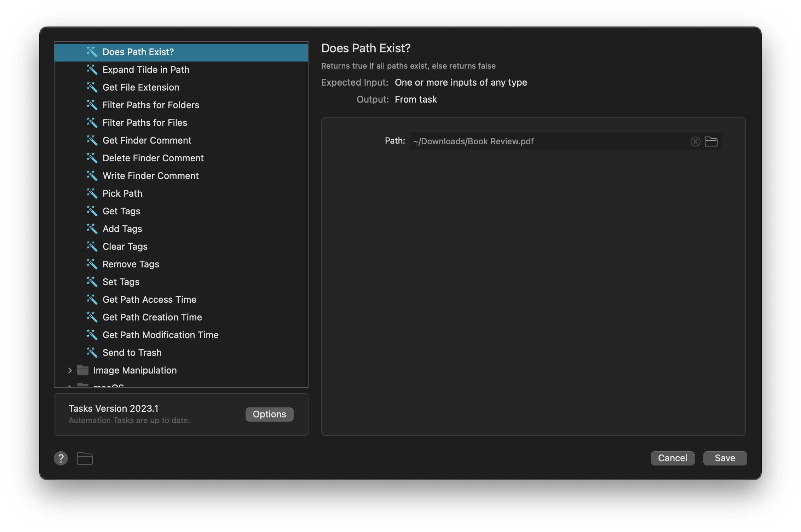Screen dimensions: 801x532
Task: Open help via the question mark icon
Action: [x=61, y=458]
